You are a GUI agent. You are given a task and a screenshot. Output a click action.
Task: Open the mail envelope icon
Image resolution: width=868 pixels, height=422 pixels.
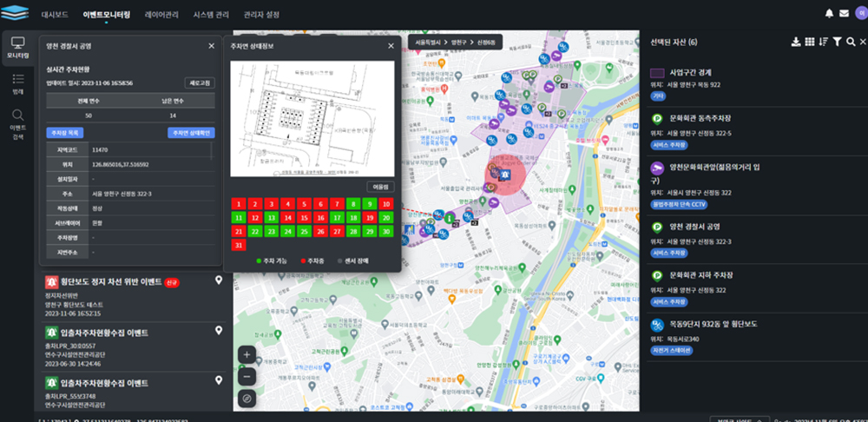coord(842,13)
